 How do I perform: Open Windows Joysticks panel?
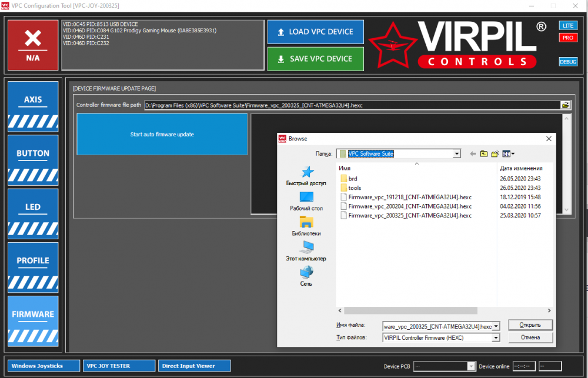click(x=44, y=366)
